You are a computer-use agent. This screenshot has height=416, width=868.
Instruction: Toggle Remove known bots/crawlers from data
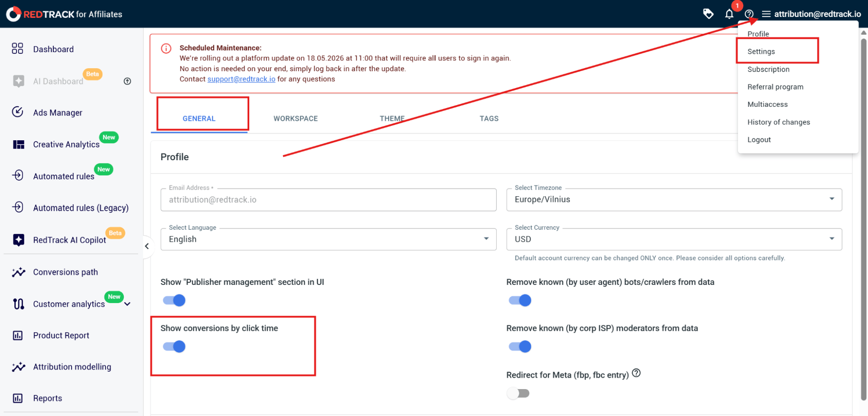pos(520,300)
